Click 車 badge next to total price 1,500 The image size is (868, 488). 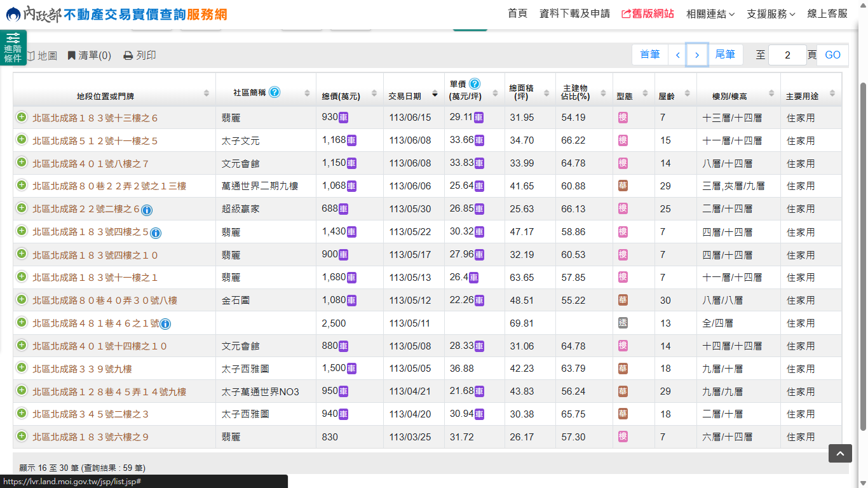pyautogui.click(x=351, y=369)
